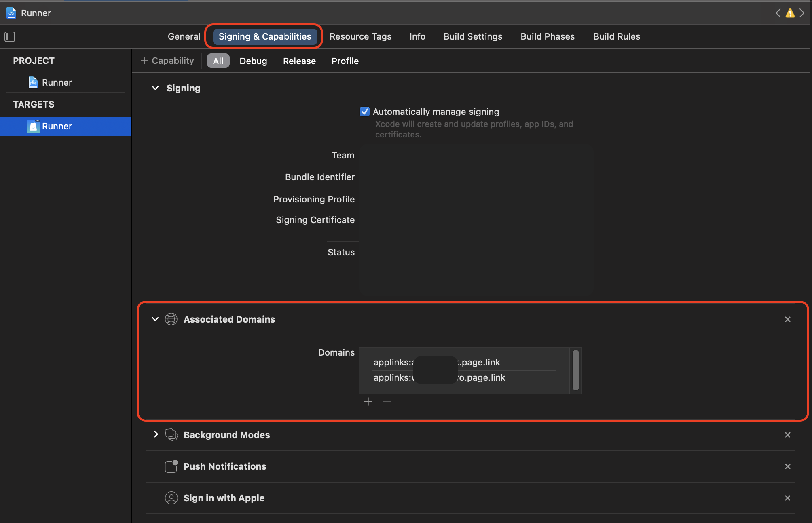Collapse the Signing section
The width and height of the screenshot is (812, 523).
[x=155, y=88]
